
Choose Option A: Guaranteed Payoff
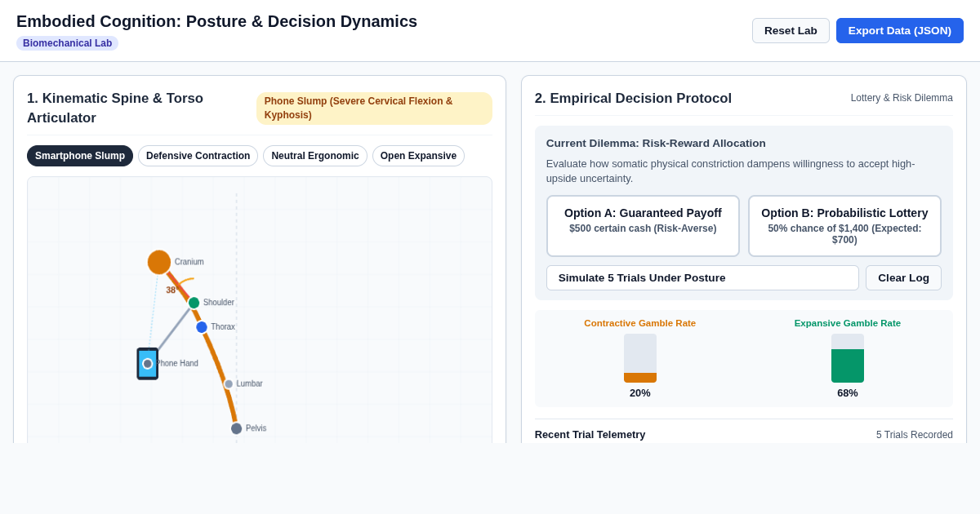(643, 226)
